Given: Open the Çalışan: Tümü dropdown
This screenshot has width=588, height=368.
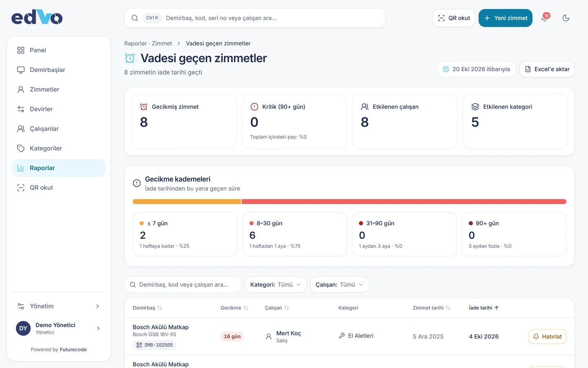Looking at the screenshot, I should tap(340, 285).
